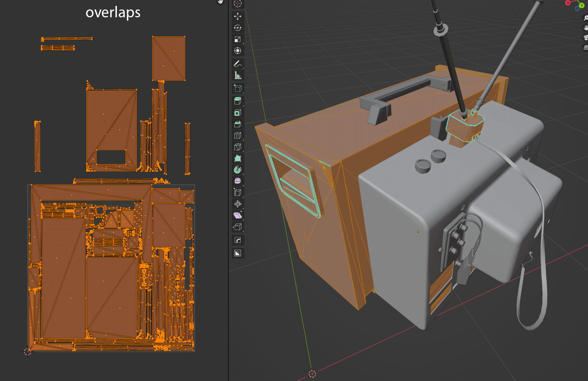Select the Measure ruler tool

pos(238,75)
